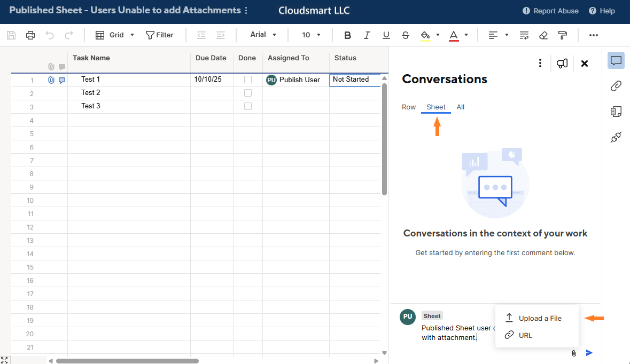Open the font size 10 dropdown
630x364 pixels.
pos(311,35)
